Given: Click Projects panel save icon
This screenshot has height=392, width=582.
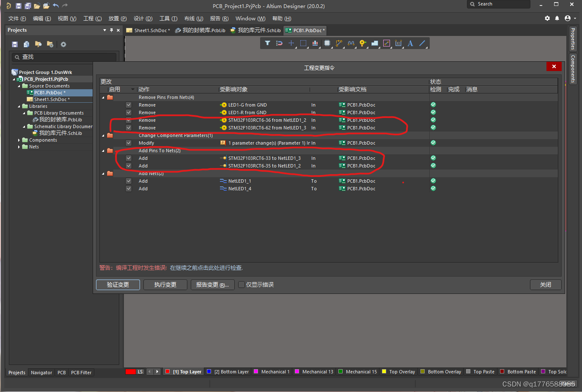Looking at the screenshot, I should pos(15,44).
